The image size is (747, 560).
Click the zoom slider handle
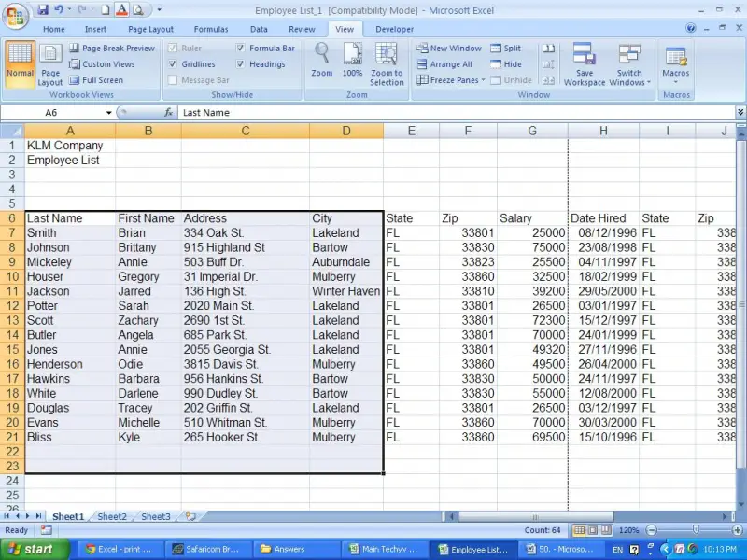696,530
